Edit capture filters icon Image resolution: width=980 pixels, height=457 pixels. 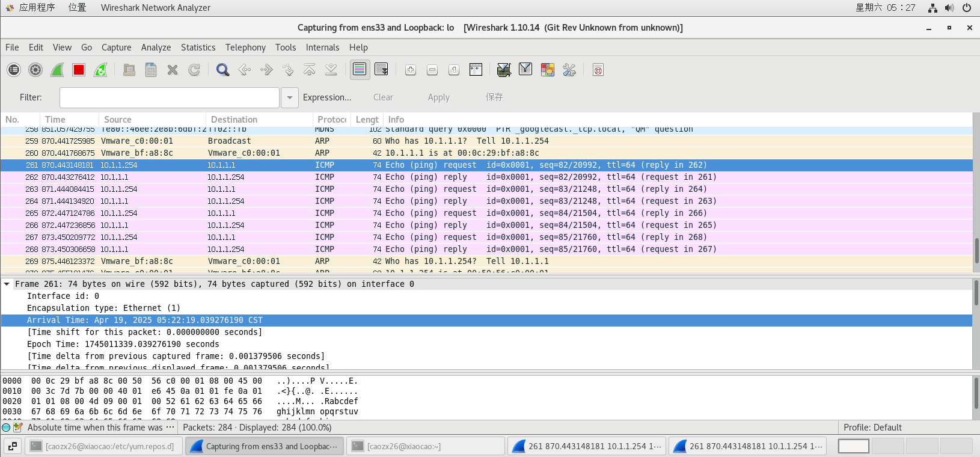click(504, 70)
